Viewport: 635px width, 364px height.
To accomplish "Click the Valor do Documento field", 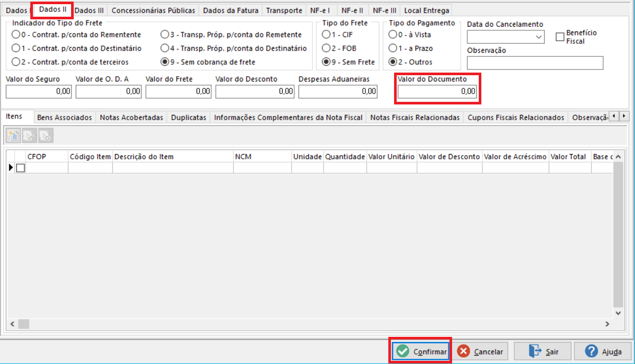I will click(x=437, y=91).
